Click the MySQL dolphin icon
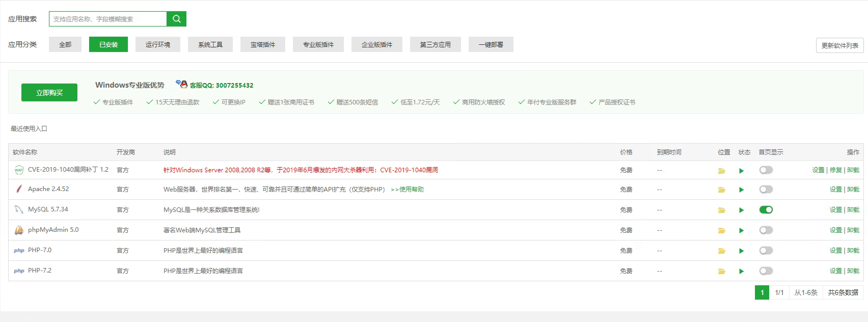Screen dimensions: 868x322 click(19, 209)
